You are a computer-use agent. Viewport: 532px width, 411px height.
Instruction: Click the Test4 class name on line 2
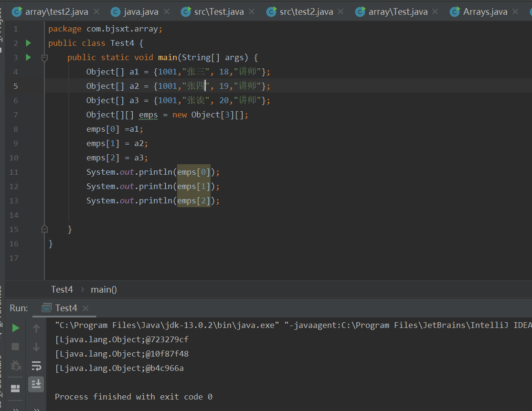point(122,43)
